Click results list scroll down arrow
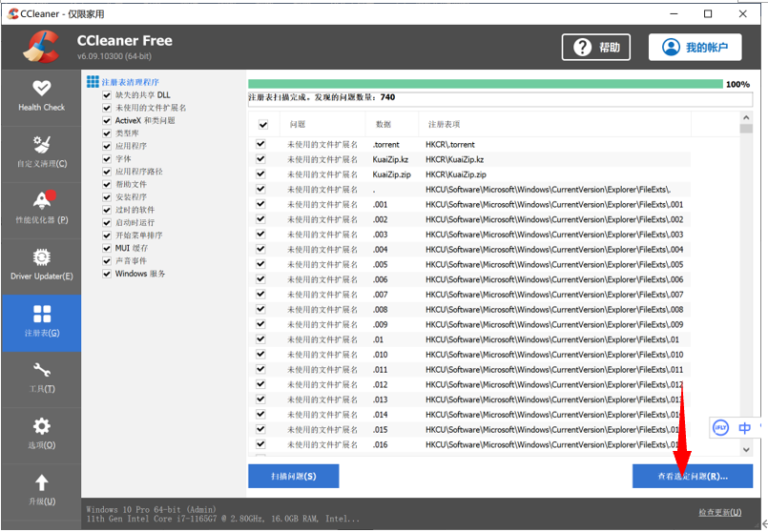Viewport: 768px width, 532px height. click(x=746, y=449)
